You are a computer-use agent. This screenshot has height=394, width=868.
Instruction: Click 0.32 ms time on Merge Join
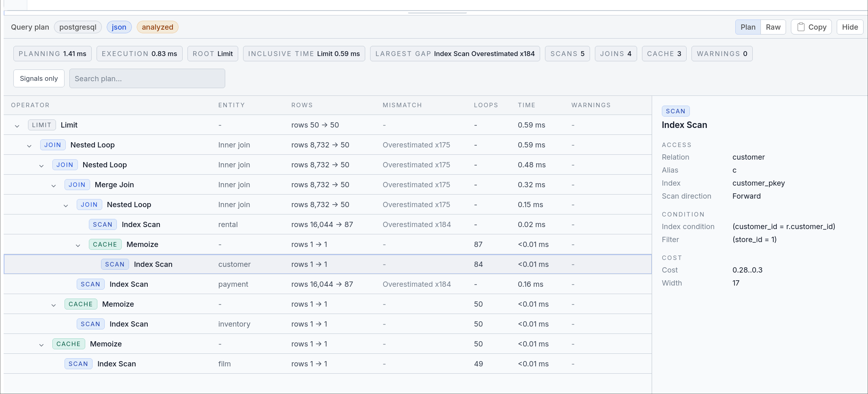point(532,185)
